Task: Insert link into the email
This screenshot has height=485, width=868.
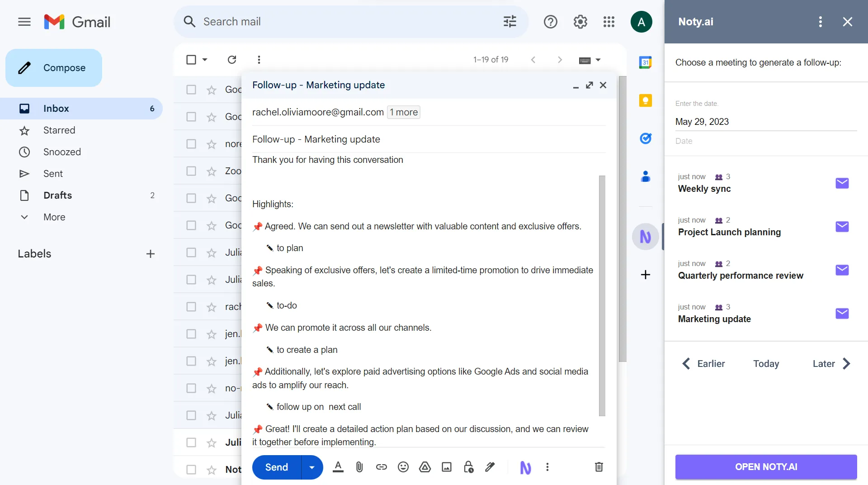Action: click(381, 467)
